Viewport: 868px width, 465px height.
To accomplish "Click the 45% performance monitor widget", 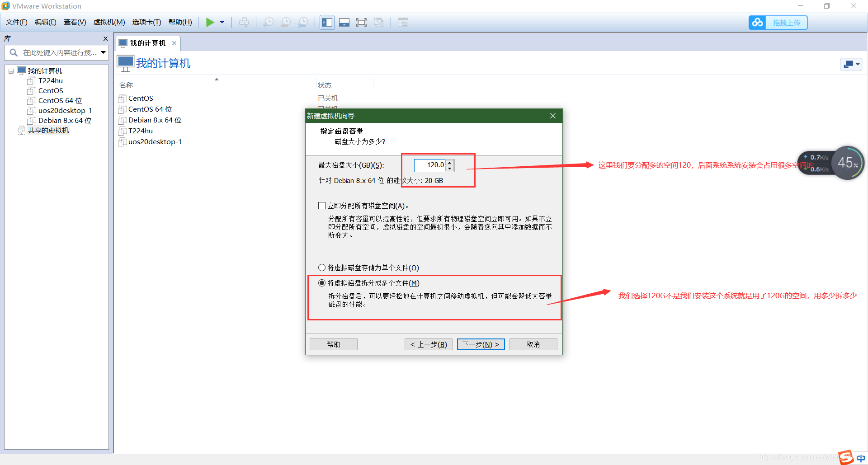I will [848, 163].
